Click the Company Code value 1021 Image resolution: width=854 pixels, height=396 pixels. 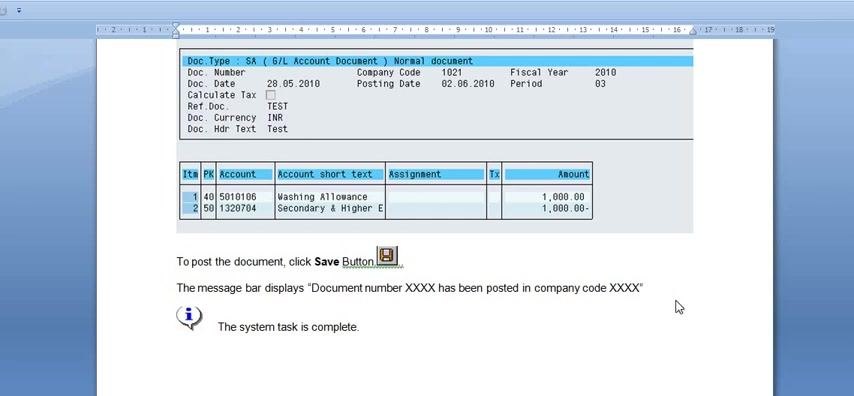click(x=452, y=72)
